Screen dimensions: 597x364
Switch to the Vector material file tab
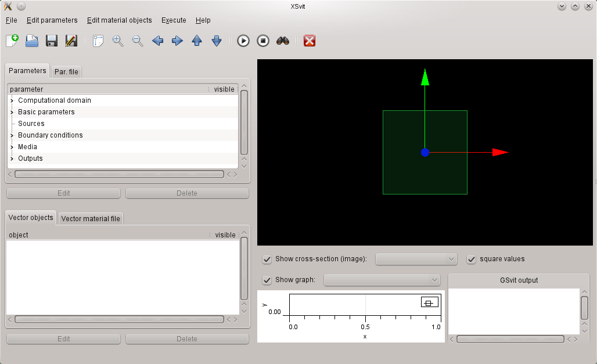click(x=91, y=219)
